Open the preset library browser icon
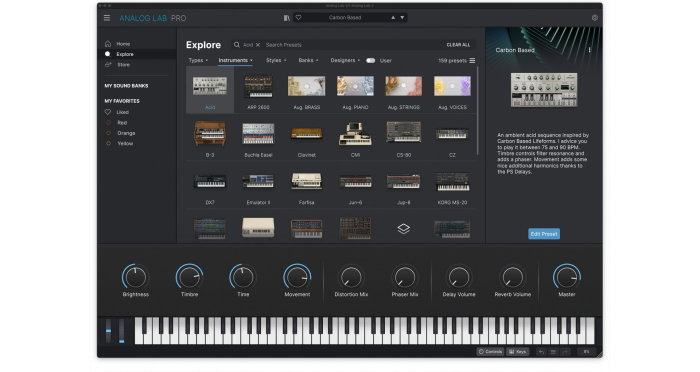700x372 pixels. [287, 18]
